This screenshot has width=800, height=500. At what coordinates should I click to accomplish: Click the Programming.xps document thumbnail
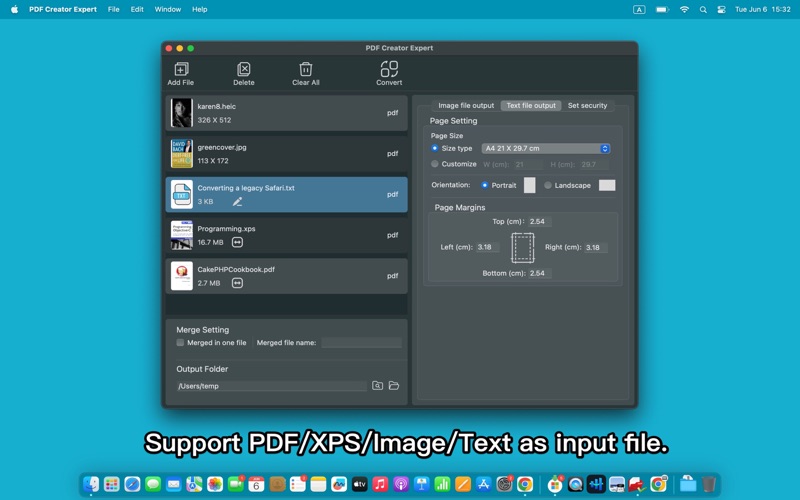coord(182,235)
